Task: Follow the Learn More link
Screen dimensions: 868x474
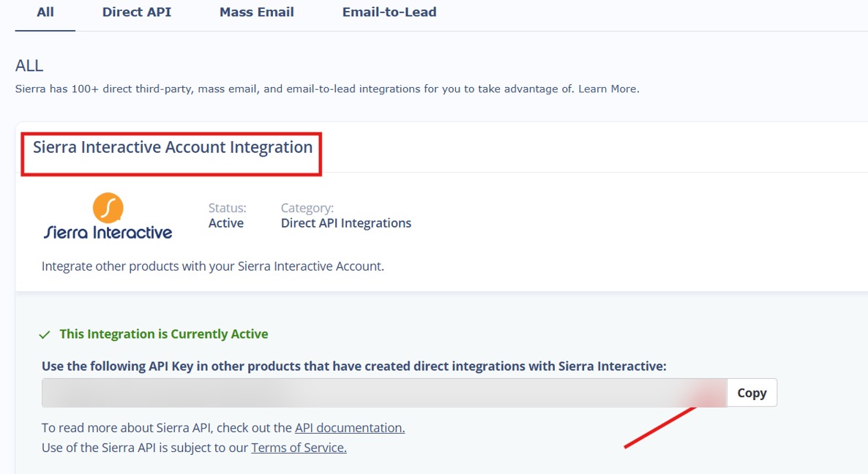Action: tap(608, 89)
